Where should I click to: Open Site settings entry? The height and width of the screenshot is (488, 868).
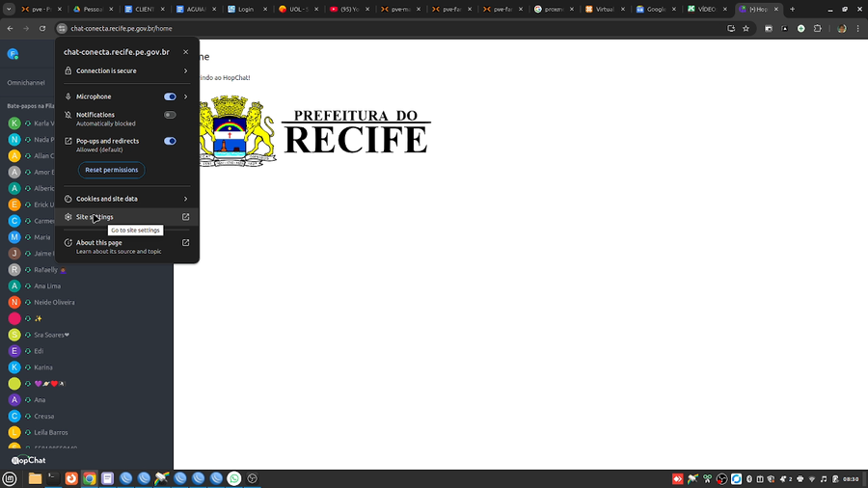[126, 217]
